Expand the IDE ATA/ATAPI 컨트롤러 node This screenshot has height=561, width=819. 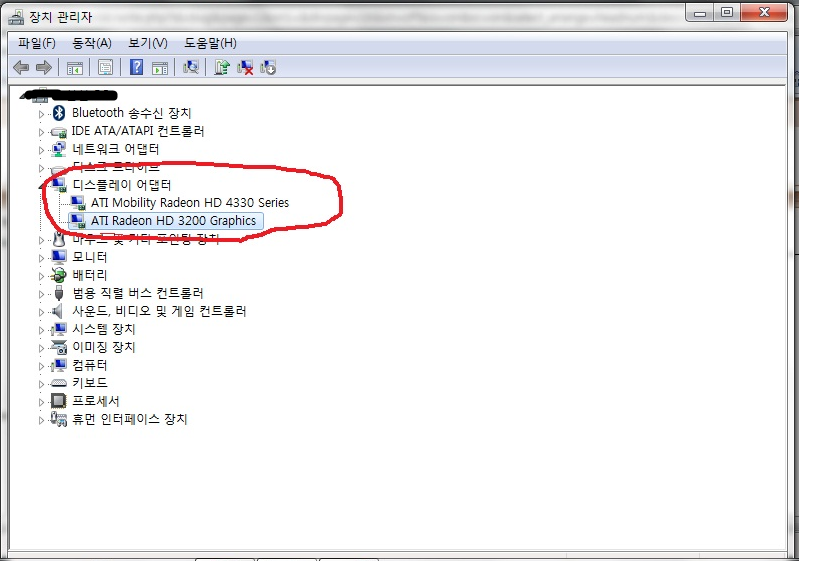point(41,132)
